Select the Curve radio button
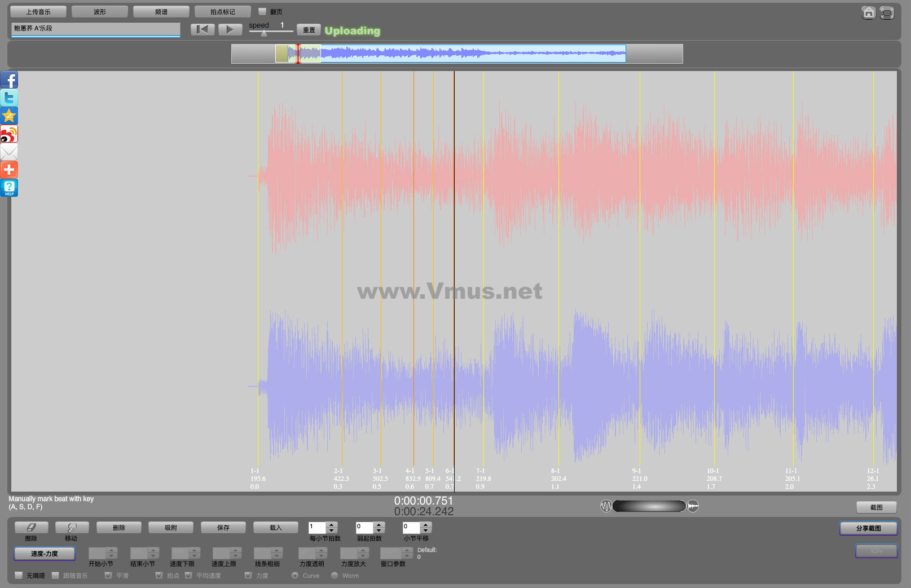 coord(295,576)
